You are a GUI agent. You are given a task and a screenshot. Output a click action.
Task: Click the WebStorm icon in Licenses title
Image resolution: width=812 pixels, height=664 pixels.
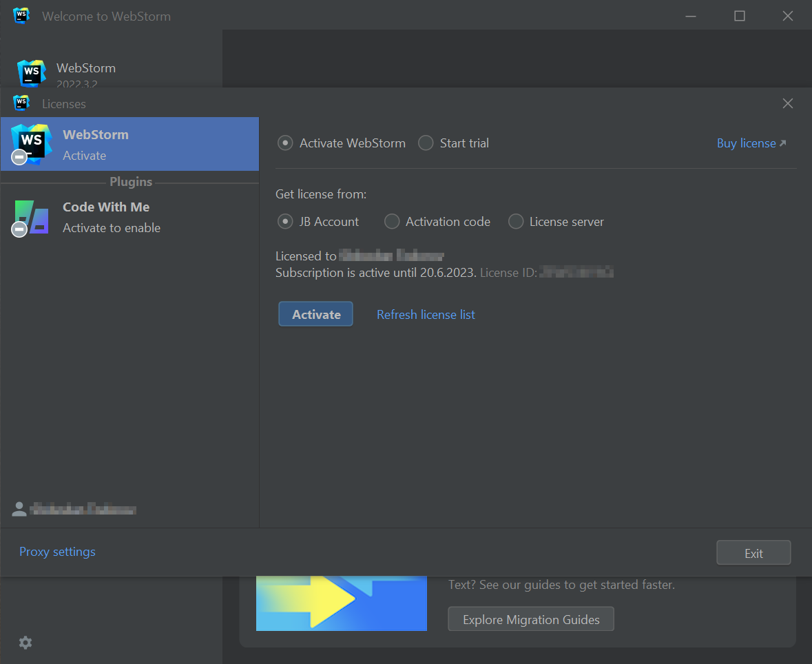point(21,103)
